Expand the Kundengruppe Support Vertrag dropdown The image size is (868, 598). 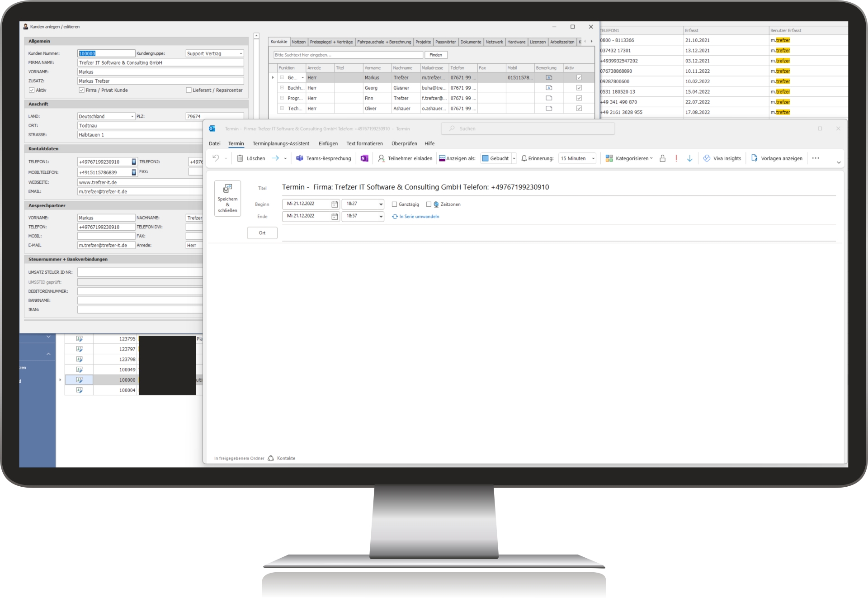point(241,53)
